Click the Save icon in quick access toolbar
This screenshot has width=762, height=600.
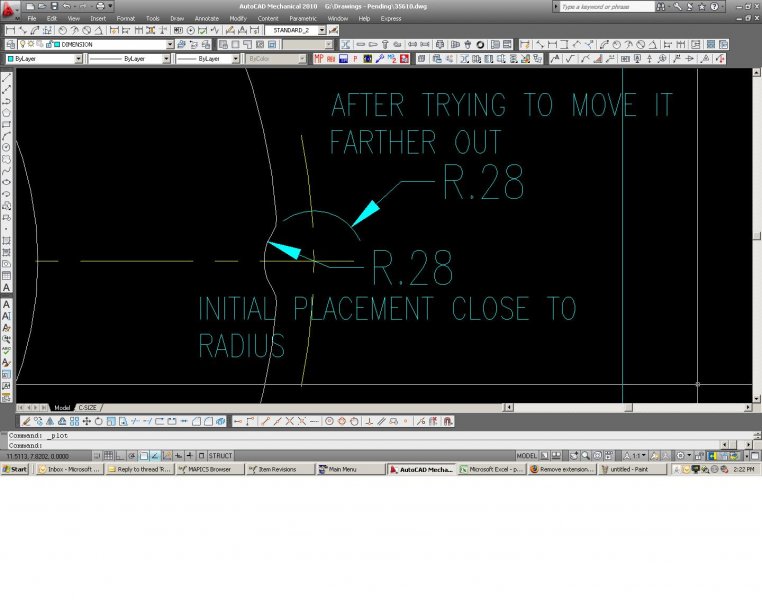54,6
